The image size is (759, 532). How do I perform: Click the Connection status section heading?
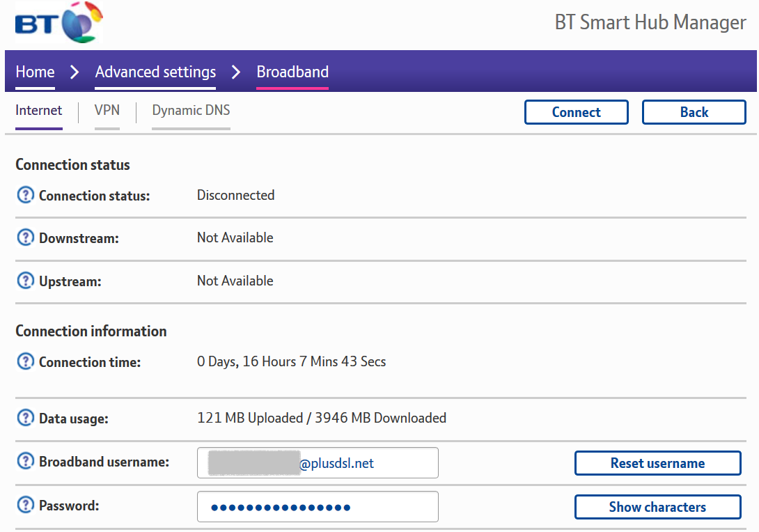click(72, 164)
